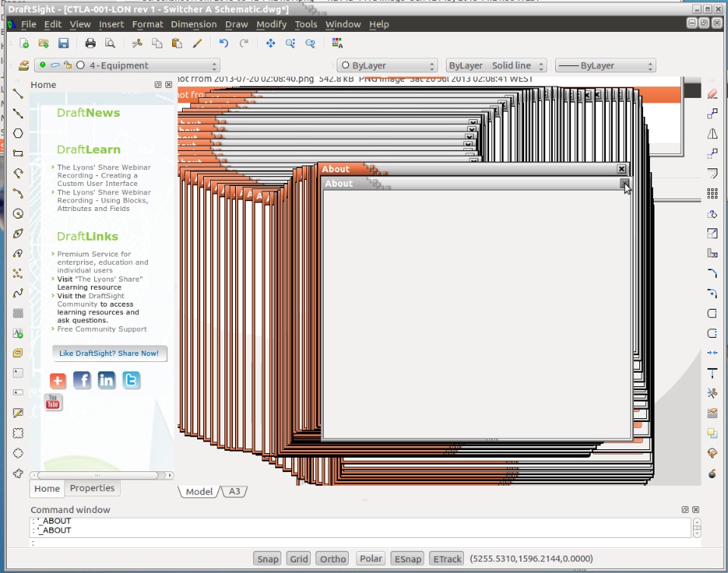Image resolution: width=728 pixels, height=573 pixels.
Task: Select the Spline curve tool
Action: tap(18, 293)
